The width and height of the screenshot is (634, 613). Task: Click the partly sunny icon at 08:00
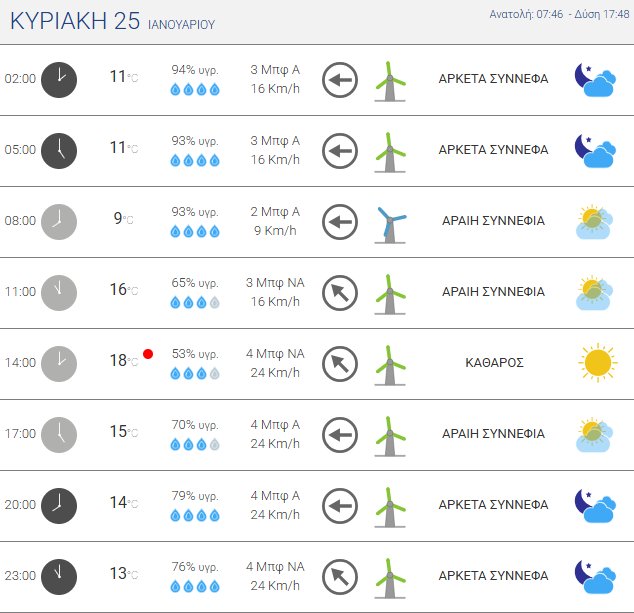click(x=595, y=221)
